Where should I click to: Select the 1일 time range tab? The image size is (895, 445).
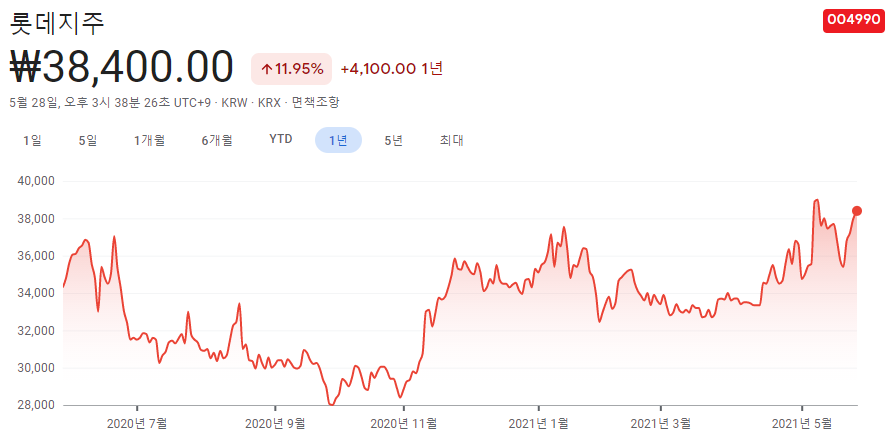tap(33, 140)
